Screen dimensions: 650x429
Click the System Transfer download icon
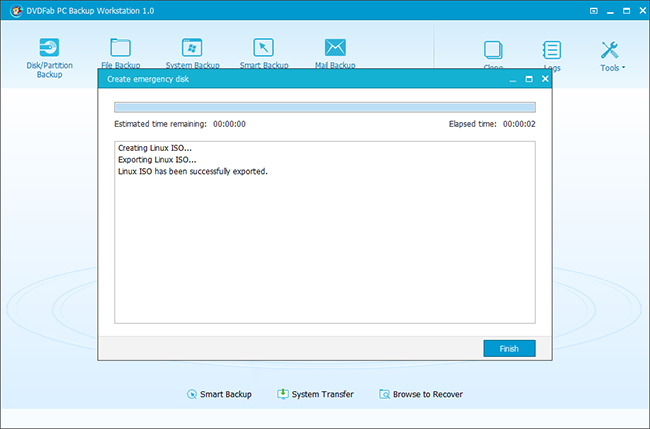point(283,393)
